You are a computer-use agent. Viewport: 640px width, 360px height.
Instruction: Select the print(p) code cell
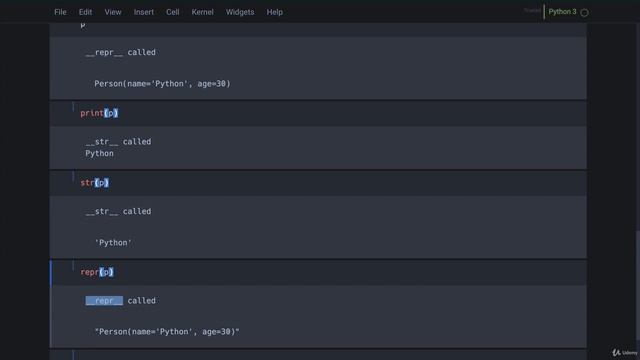pos(318,113)
